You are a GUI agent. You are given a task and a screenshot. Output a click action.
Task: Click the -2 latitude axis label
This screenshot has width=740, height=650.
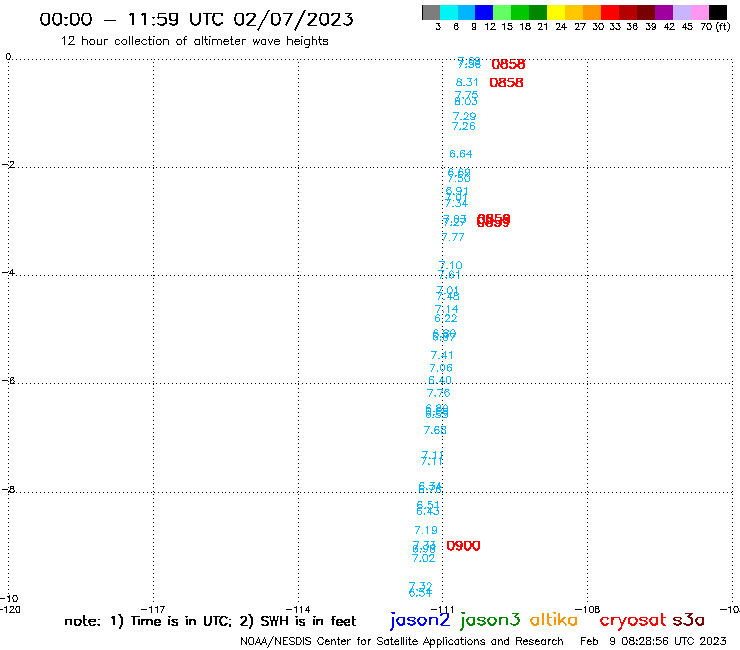tap(8, 164)
